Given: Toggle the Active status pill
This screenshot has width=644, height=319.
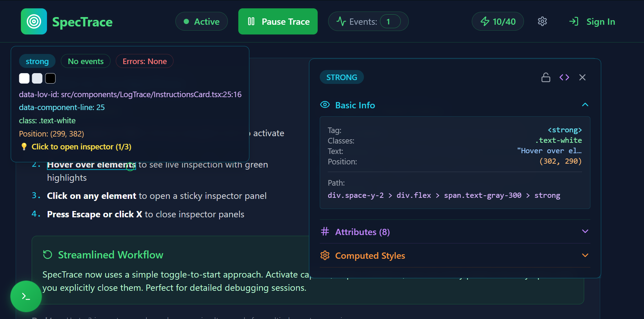Looking at the screenshot, I should tap(201, 22).
